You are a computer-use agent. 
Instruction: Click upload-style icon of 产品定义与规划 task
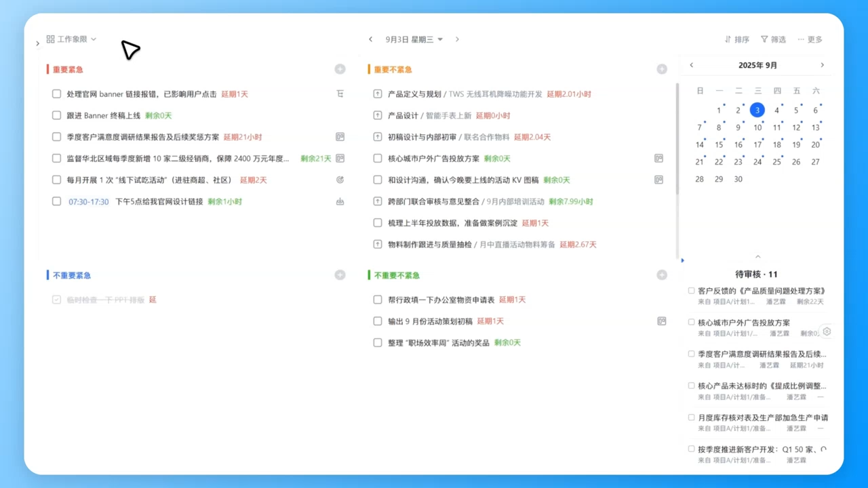[x=378, y=94]
